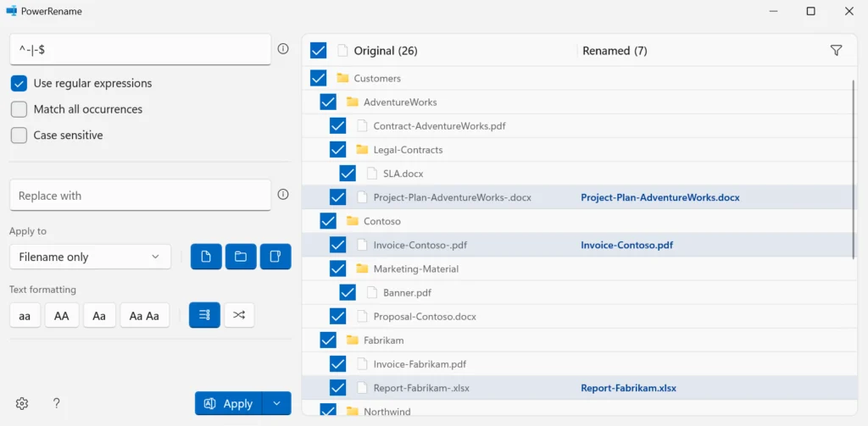Click renamed Report-Fabrikam.xlsx preview text
The height and width of the screenshot is (426, 868).
click(628, 389)
